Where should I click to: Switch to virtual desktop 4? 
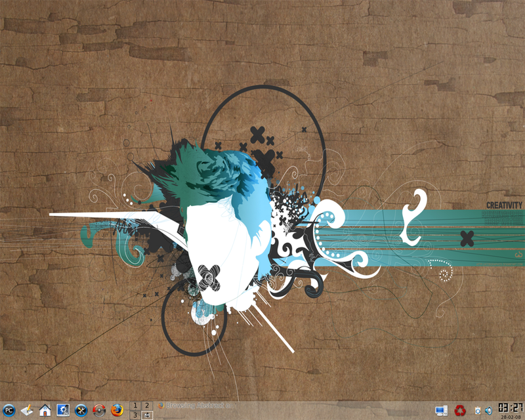pos(147,415)
